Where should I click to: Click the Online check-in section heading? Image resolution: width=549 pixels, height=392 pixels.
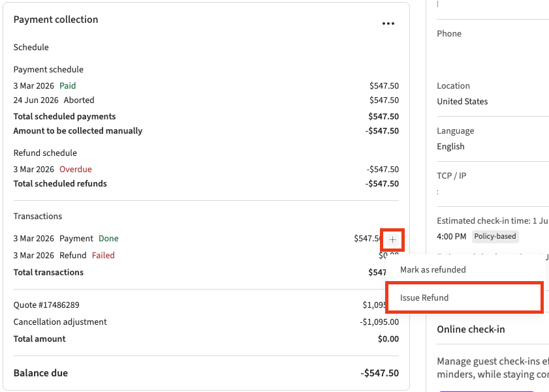click(471, 329)
